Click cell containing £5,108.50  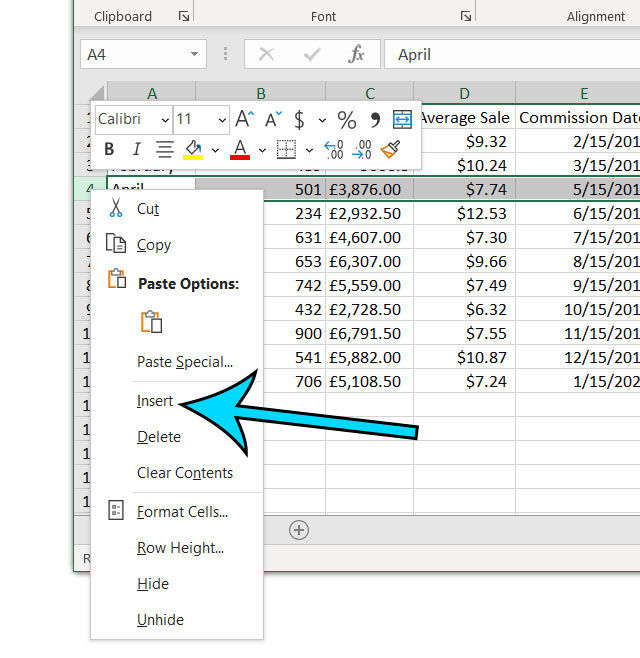(x=370, y=381)
